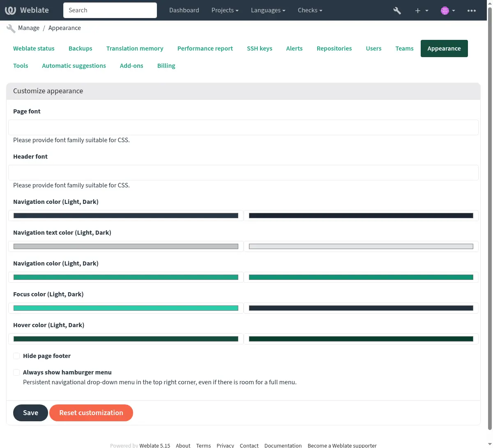Click Reset customization button
493x448 pixels.
[91, 413]
